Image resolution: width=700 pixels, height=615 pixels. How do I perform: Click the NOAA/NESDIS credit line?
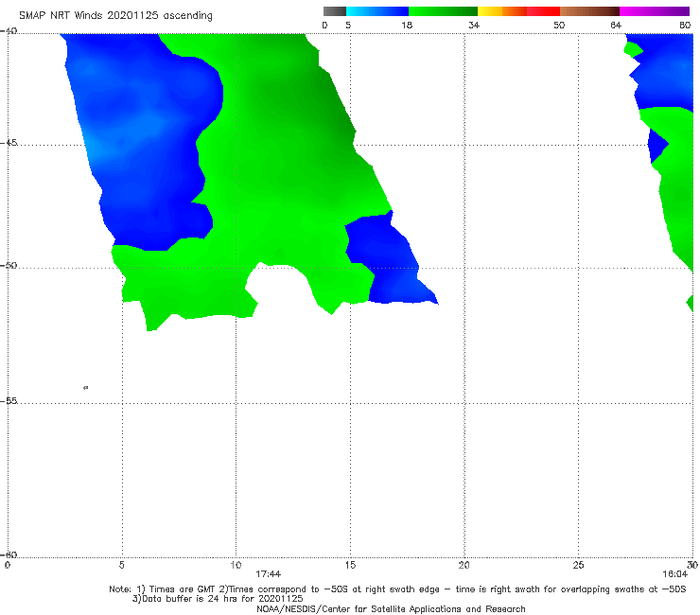(x=391, y=608)
